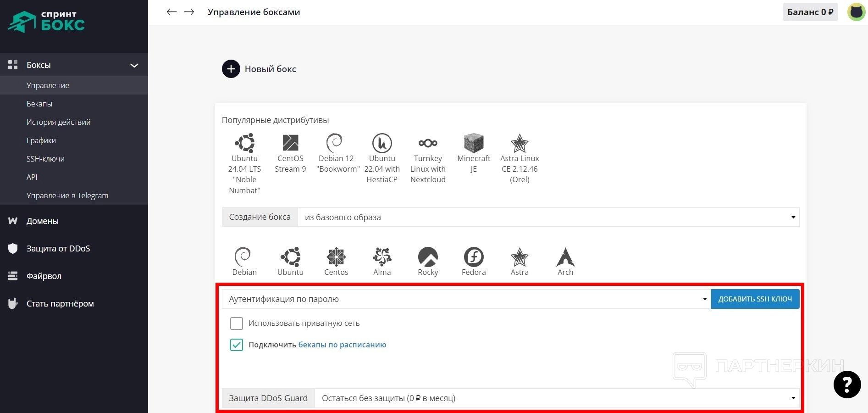Screen dimensions: 868x413
Task: Open the Аутентификация по паролю dropdown
Action: (466, 299)
